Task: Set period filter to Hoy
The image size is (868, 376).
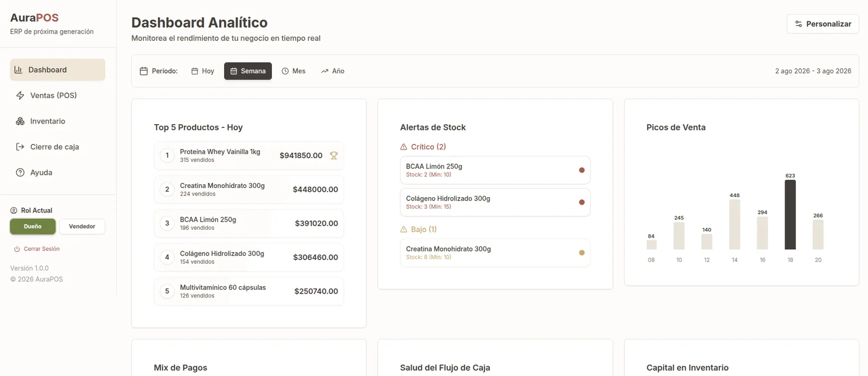Action: pyautogui.click(x=203, y=71)
